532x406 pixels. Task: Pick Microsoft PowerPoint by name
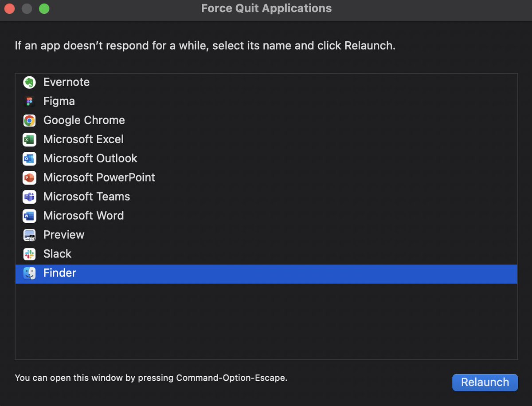point(99,177)
